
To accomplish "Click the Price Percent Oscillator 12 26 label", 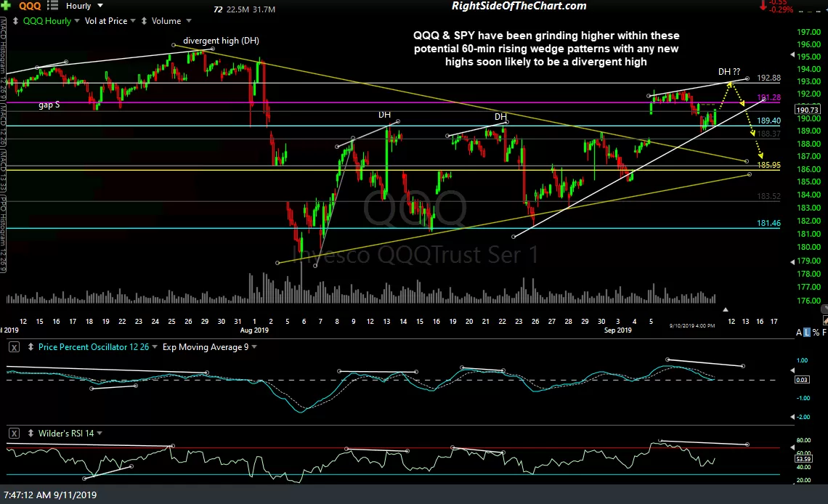I will 94,347.
